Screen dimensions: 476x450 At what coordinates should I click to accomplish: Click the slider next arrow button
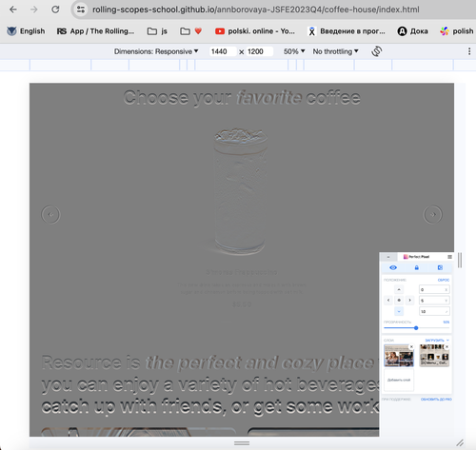(x=433, y=215)
